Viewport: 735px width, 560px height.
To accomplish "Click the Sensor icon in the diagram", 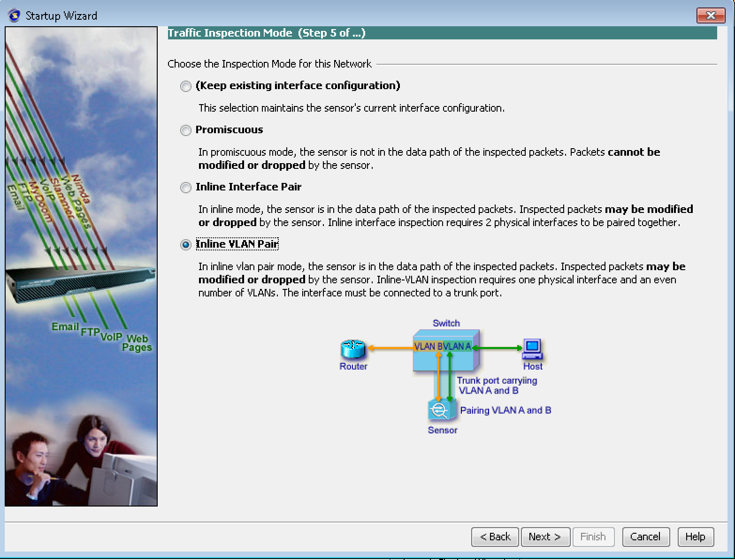I will [441, 410].
